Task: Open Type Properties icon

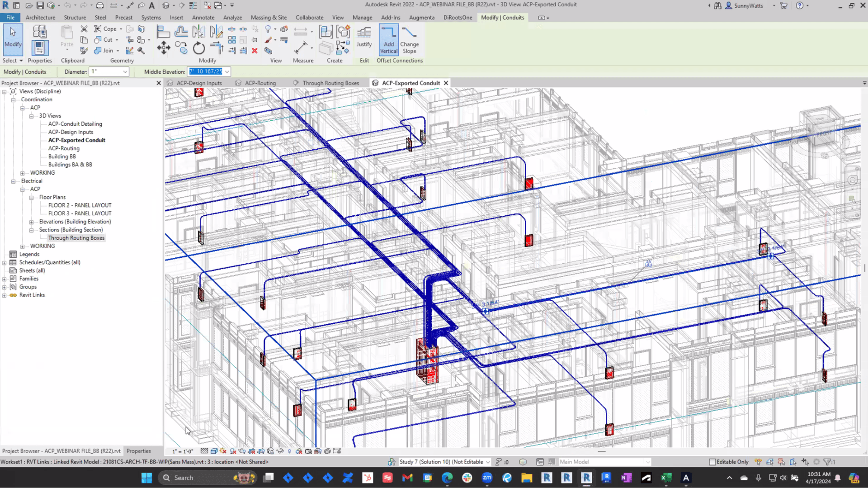Action: tap(39, 31)
